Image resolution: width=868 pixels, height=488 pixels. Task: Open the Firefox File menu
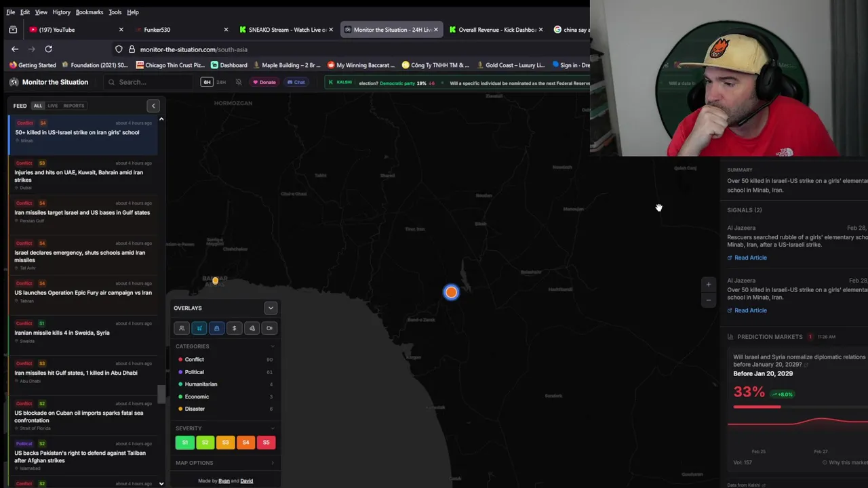[11, 12]
